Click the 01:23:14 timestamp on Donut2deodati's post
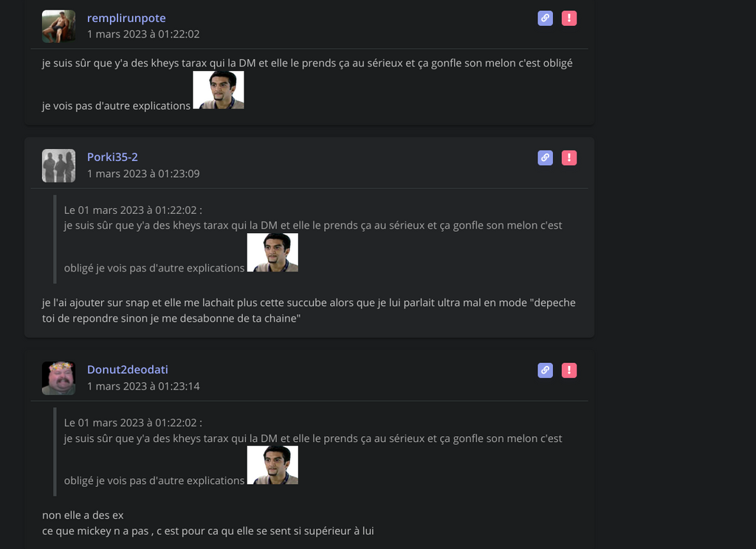756x549 pixels. coord(143,386)
